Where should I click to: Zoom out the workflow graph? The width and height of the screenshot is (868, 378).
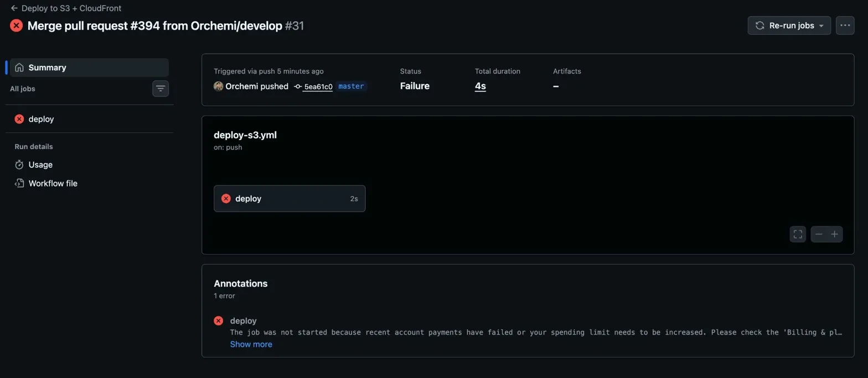coord(819,234)
